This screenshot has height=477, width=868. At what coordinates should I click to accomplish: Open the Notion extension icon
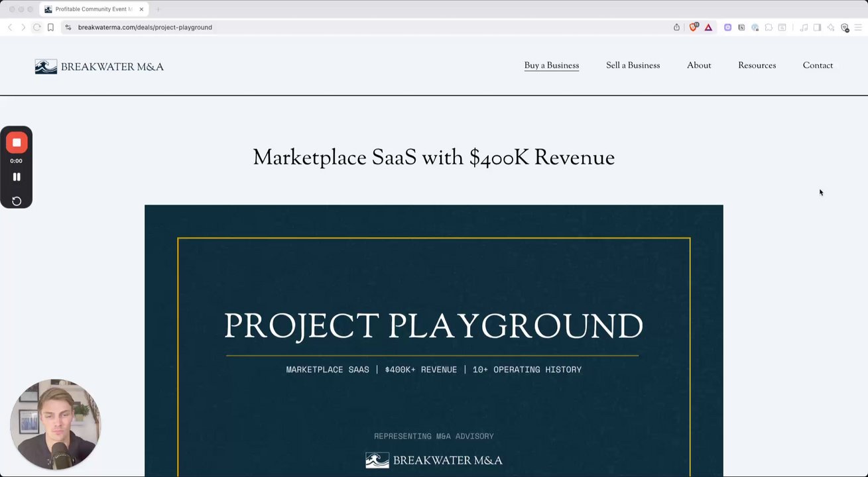point(741,27)
